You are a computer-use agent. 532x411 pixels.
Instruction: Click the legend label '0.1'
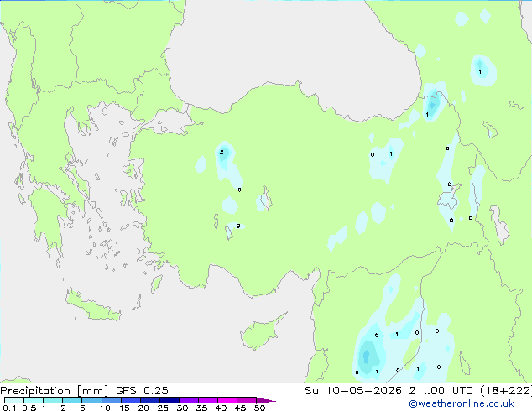(9, 408)
